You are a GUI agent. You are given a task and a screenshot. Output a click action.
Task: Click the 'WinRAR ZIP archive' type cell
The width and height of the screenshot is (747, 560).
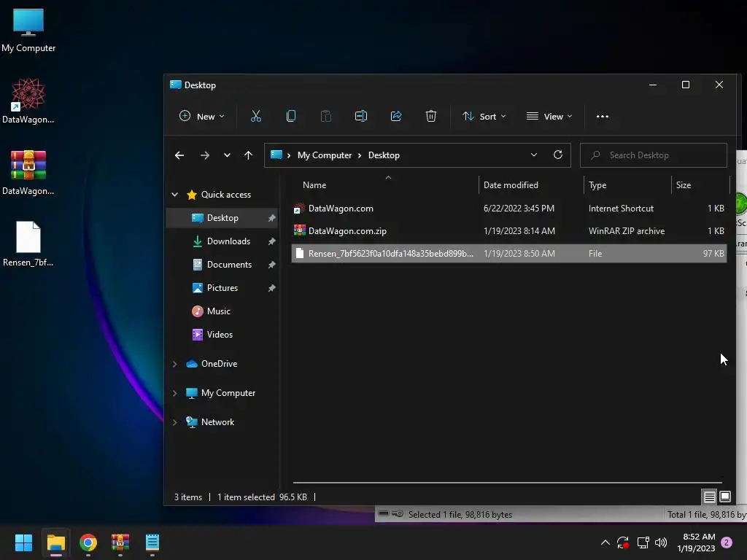tap(627, 231)
